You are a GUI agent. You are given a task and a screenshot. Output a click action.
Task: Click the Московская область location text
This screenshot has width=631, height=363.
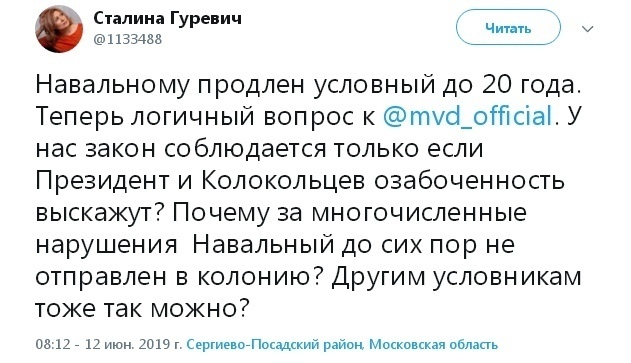click(433, 344)
